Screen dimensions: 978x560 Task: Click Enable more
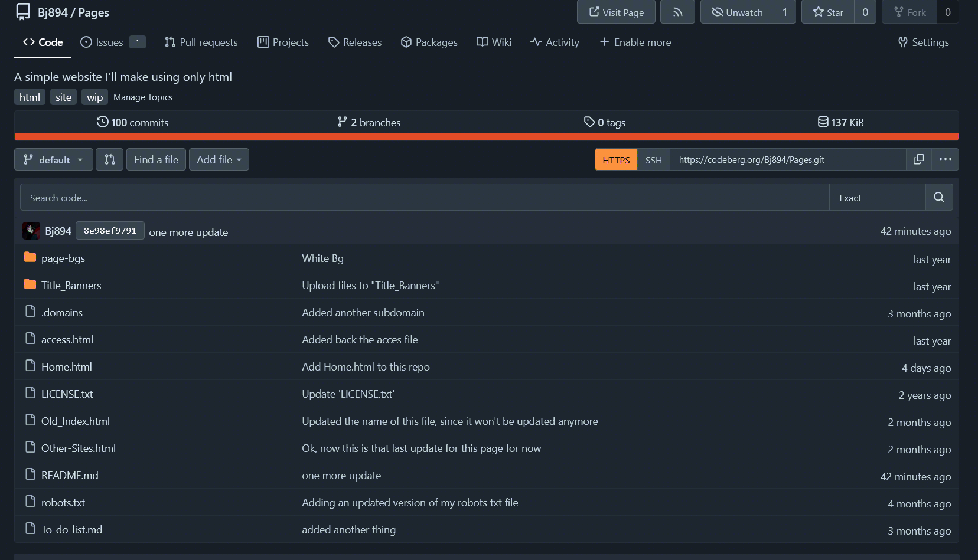pos(635,42)
